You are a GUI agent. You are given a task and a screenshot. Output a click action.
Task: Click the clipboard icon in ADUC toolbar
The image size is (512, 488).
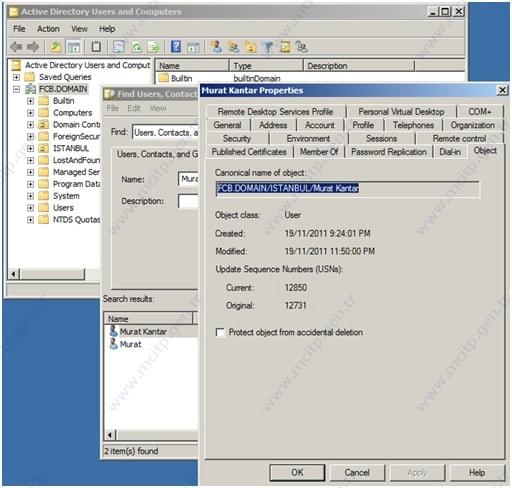(96, 47)
